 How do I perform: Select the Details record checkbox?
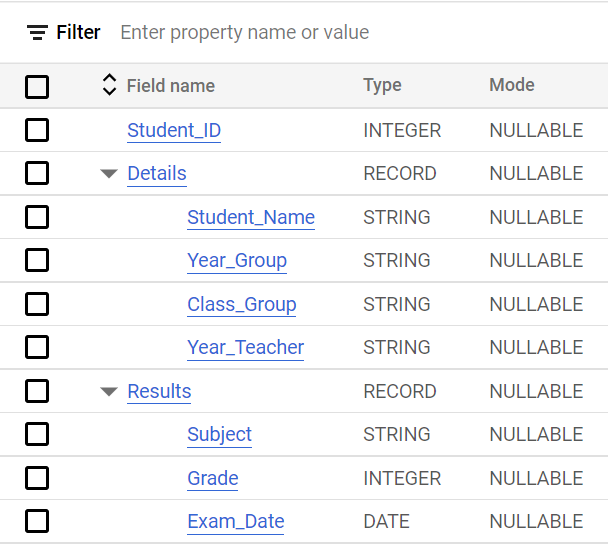37,174
